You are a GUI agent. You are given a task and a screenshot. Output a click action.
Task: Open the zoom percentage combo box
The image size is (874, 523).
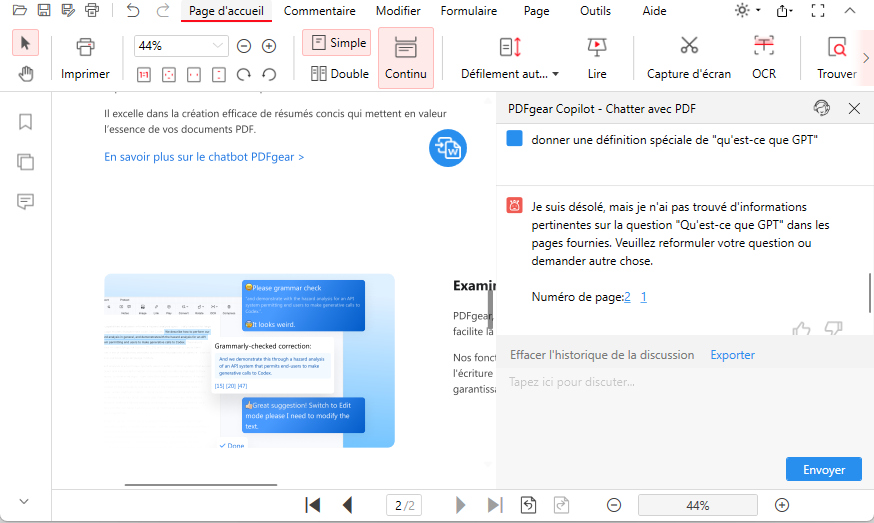point(181,46)
